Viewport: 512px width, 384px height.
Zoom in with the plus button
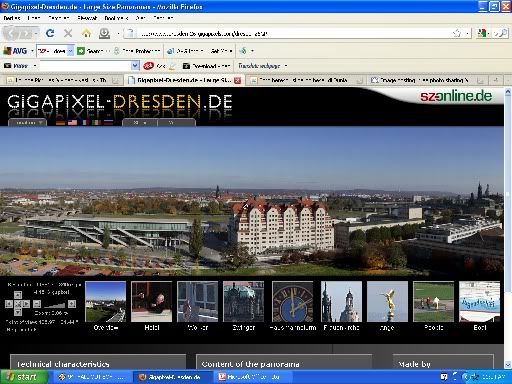point(72,304)
